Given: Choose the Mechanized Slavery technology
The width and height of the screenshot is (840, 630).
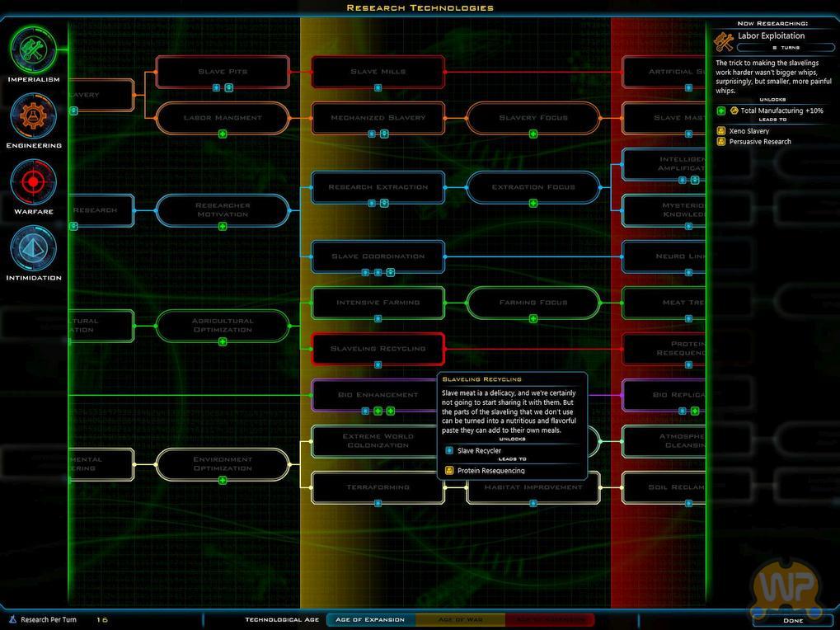Looking at the screenshot, I should 378,118.
